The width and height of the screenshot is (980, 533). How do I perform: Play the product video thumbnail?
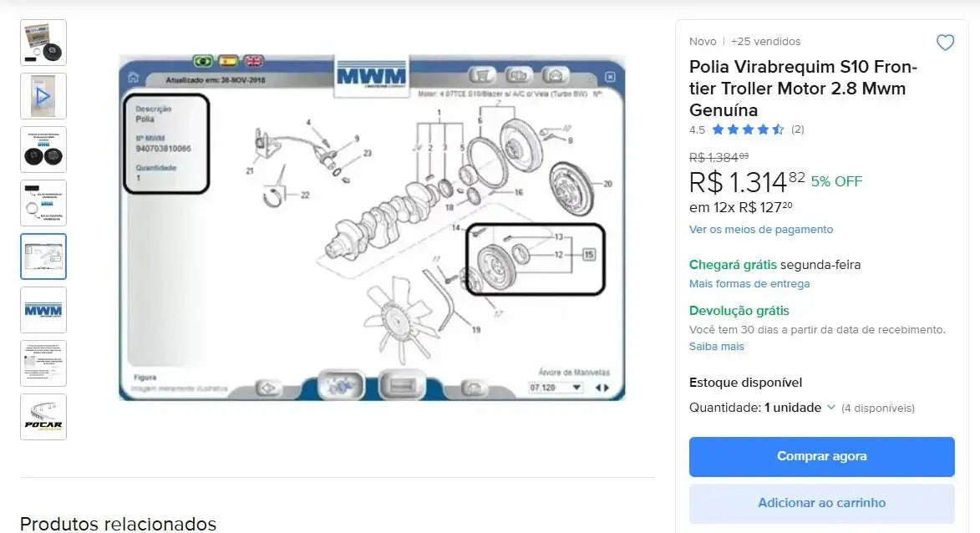point(43,96)
